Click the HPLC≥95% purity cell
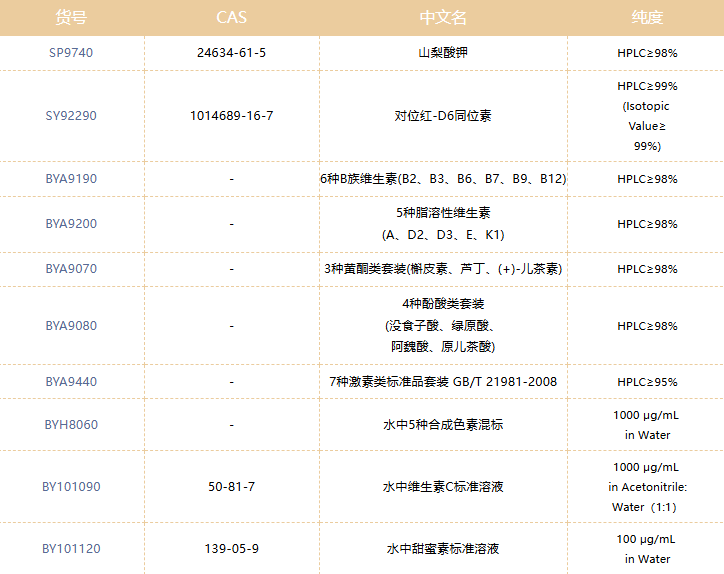This screenshot has height=574, width=724. (647, 382)
